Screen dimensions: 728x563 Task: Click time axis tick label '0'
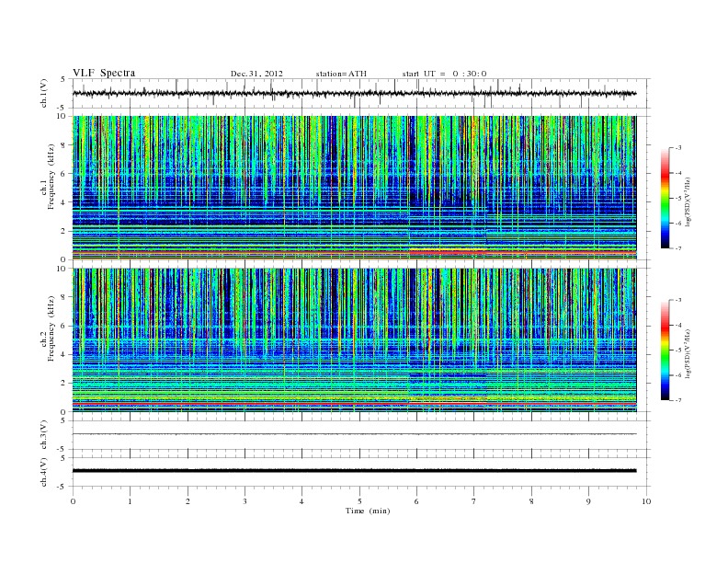coord(73,501)
